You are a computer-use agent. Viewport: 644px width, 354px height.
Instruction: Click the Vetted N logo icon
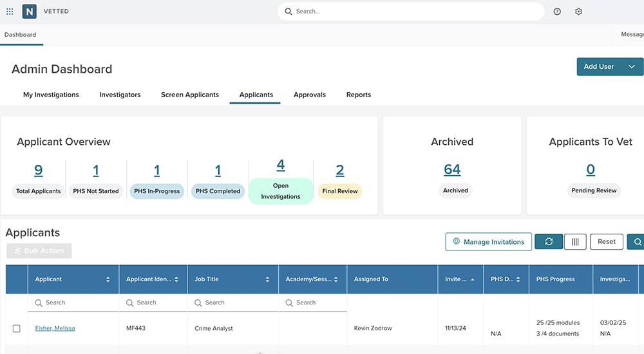tap(29, 12)
